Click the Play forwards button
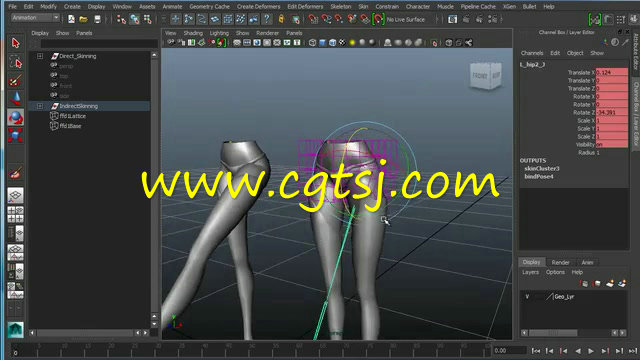 click(591, 351)
